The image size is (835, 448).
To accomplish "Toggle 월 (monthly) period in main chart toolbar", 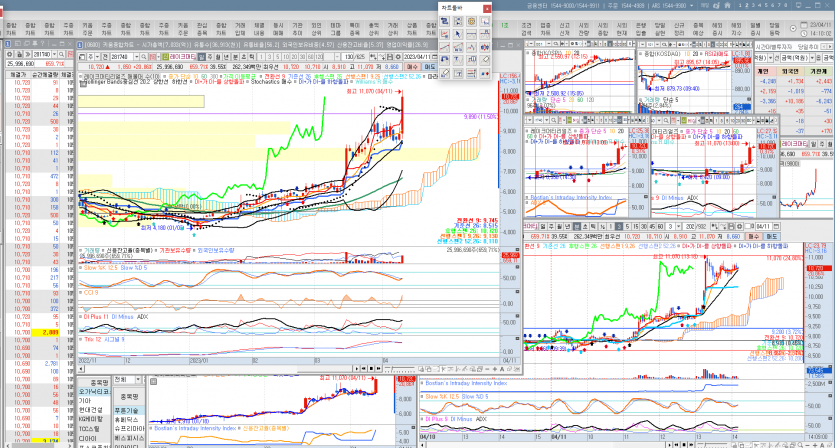I will coord(218,57).
